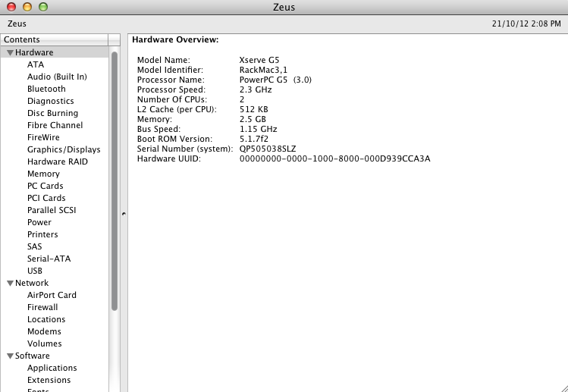Open the Diagnostics section
568x392 pixels.
50,101
